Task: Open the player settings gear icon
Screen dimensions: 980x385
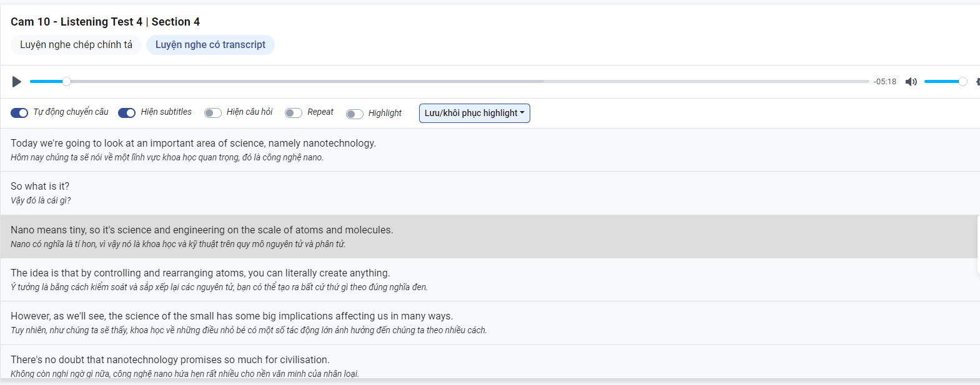Action: point(978,82)
